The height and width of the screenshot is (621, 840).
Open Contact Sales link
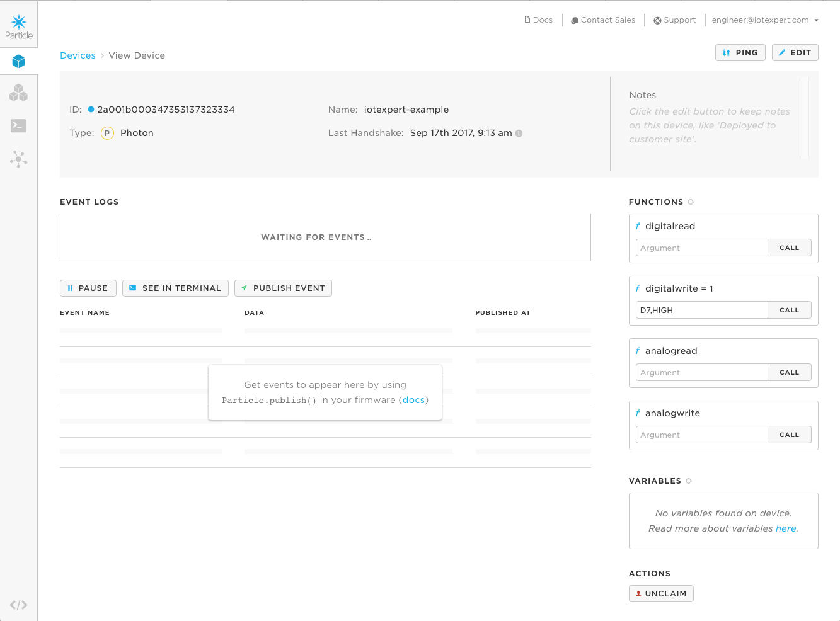[603, 20]
